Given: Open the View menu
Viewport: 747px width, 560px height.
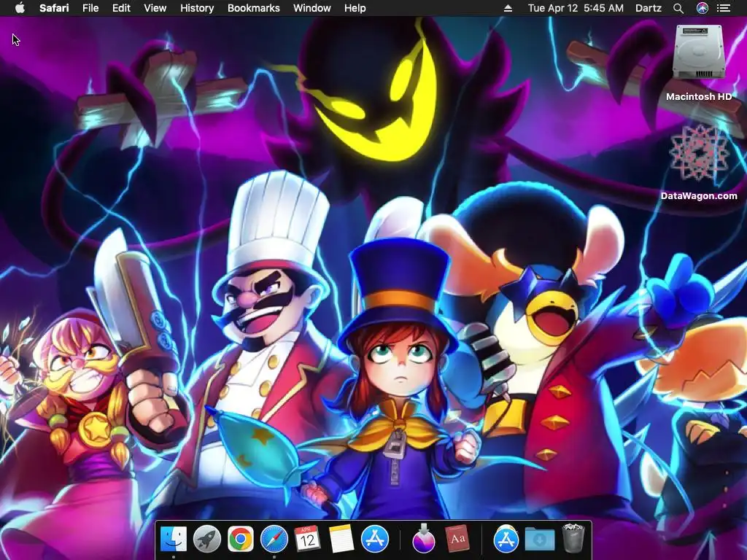Looking at the screenshot, I should click(155, 8).
